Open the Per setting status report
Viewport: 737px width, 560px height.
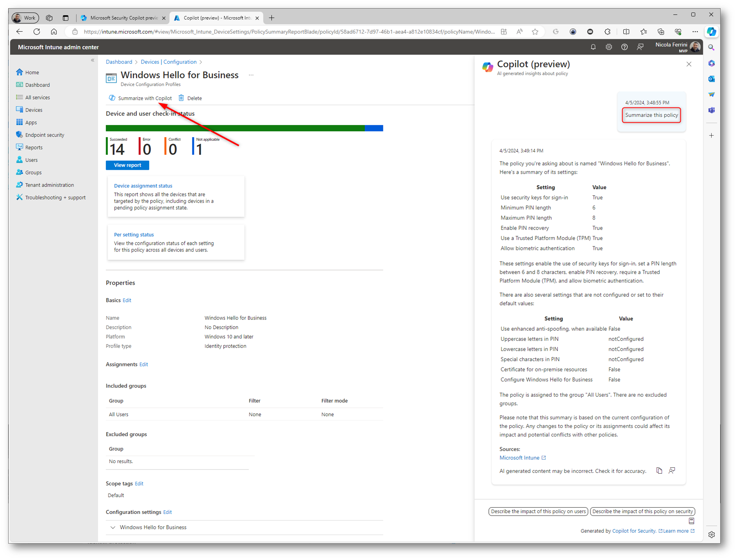[134, 235]
